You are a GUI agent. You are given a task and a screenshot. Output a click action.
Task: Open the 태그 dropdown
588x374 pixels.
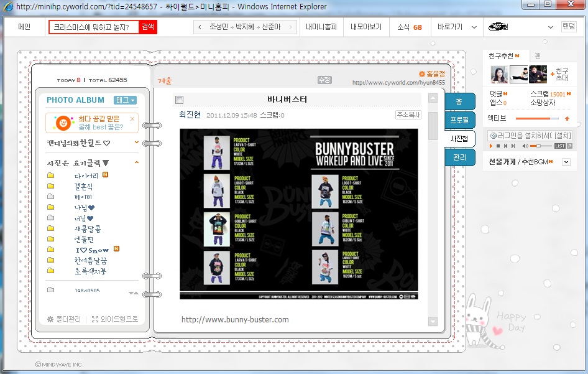[125, 100]
